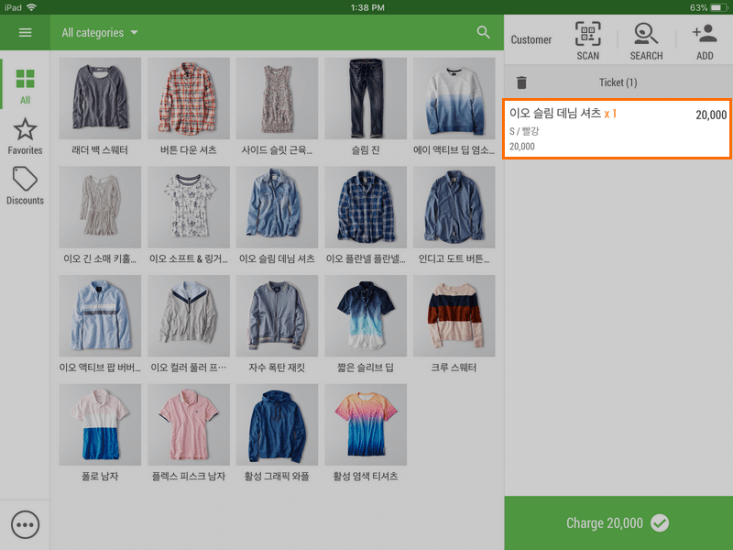Tap the 1:38 PM clock
This screenshot has width=733, height=550.
click(x=367, y=7)
